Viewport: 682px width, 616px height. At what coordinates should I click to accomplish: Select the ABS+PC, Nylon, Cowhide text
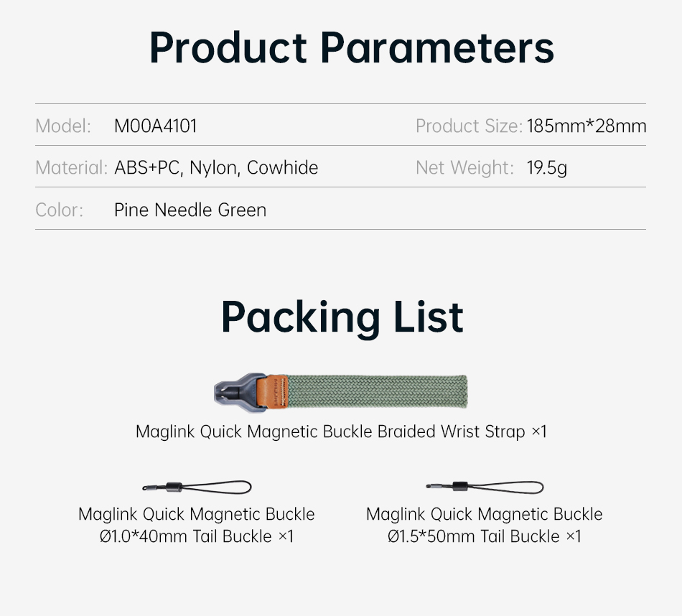[x=216, y=168]
